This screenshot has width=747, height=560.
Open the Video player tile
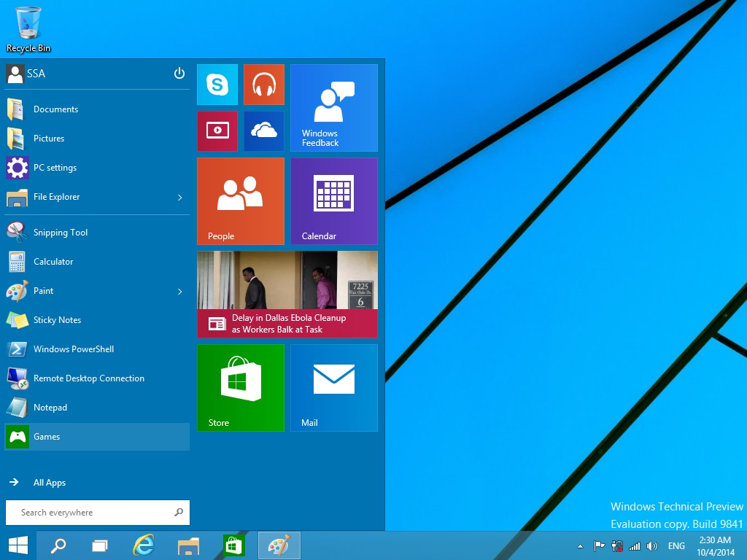(217, 131)
